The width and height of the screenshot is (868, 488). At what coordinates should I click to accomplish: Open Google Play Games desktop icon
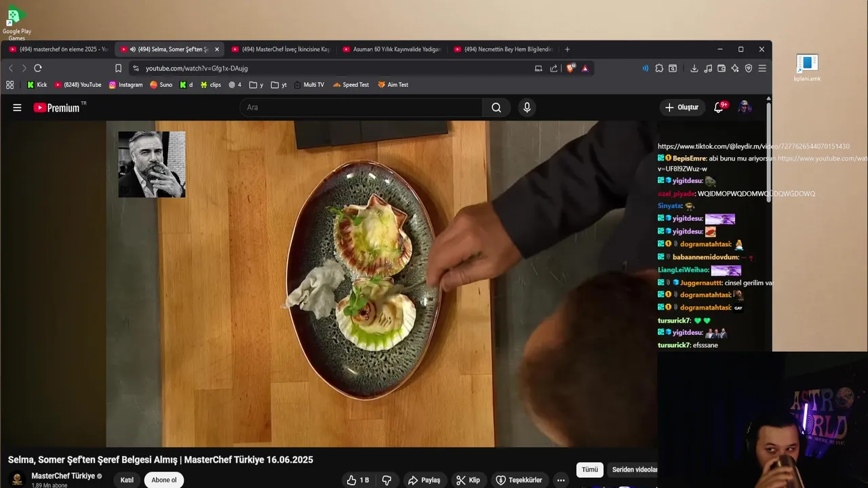pyautogui.click(x=16, y=24)
